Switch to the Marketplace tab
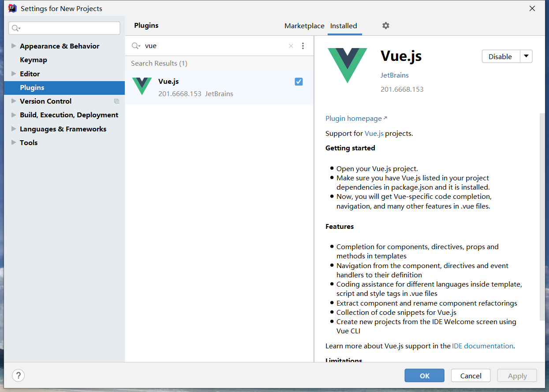 (x=304, y=26)
